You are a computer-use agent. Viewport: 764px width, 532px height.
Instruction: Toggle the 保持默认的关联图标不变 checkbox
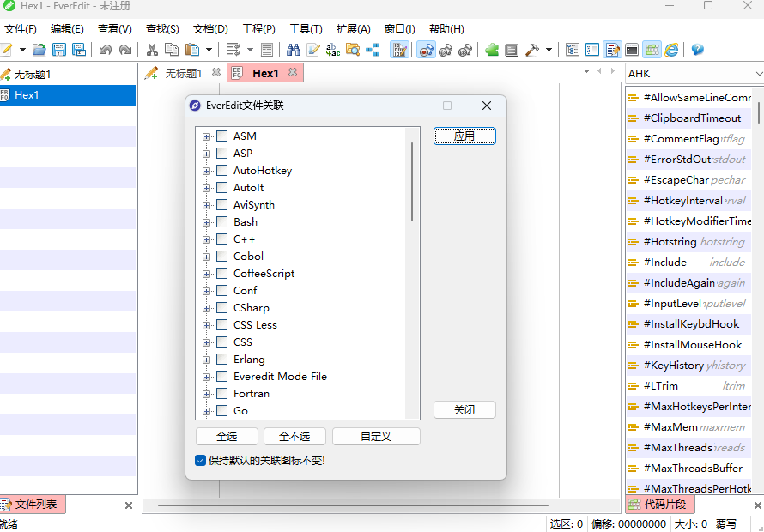[x=201, y=461]
